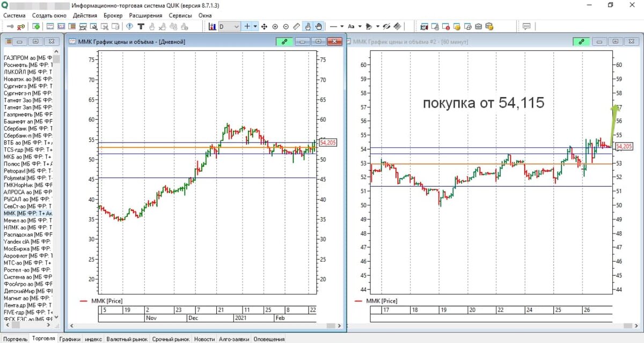Toggle the pointing hand tool
The height and width of the screenshot is (343, 644).
pyautogui.click(x=308, y=26)
